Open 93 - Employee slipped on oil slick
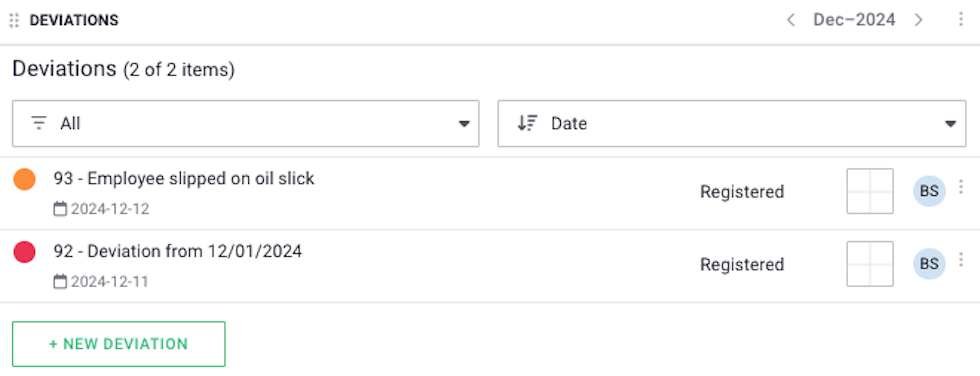This screenshot has width=980, height=376. coord(184,179)
